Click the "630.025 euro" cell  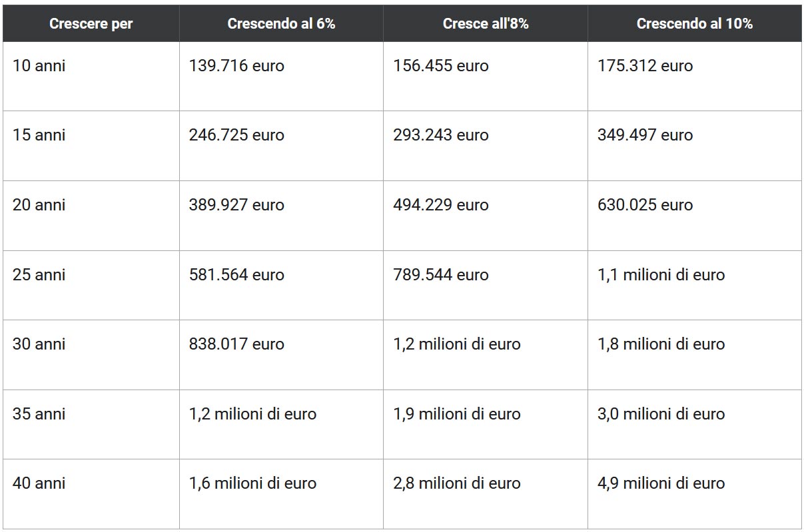pos(645,205)
